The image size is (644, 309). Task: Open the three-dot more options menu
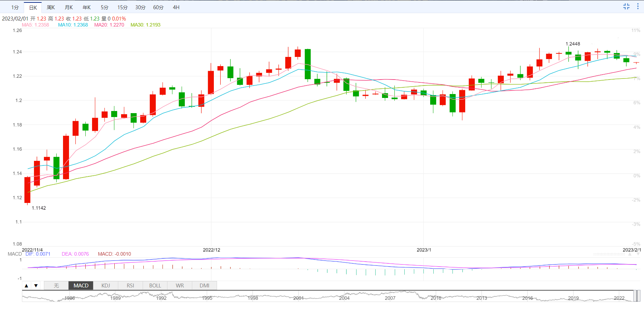click(638, 6)
